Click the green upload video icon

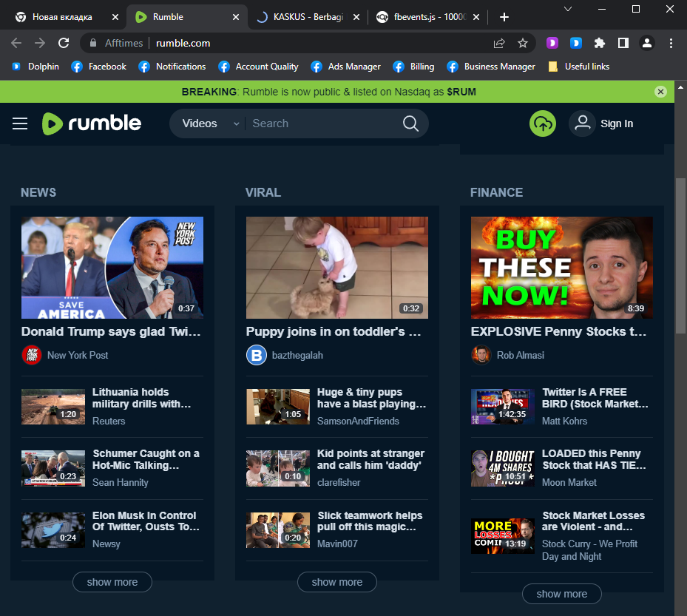click(x=543, y=123)
